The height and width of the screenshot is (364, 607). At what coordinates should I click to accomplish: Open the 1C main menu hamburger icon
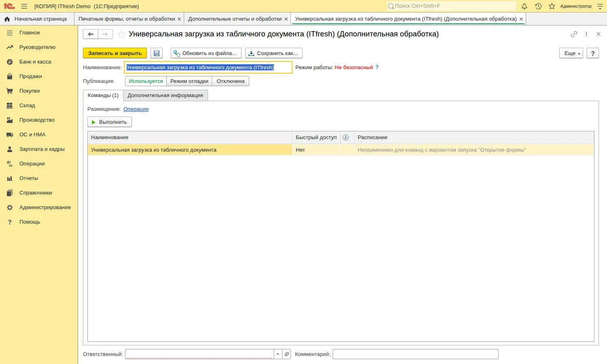24,6
